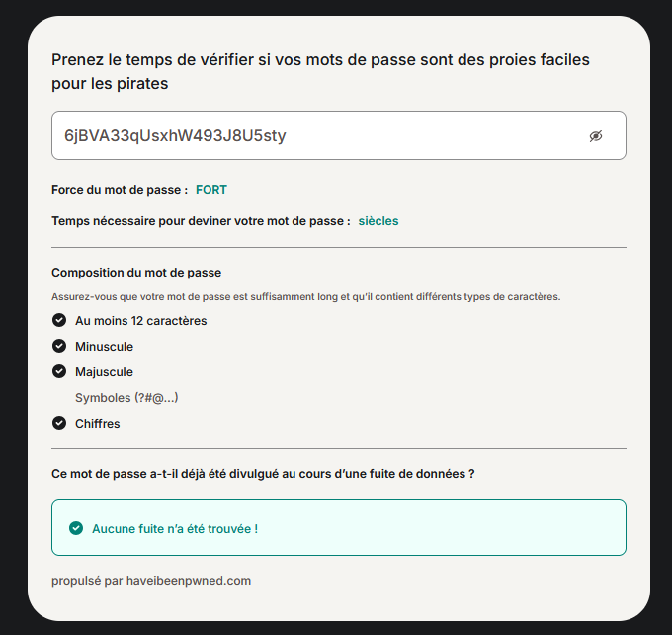Click 'Composition du mot de passe' heading
The width and height of the screenshot is (672, 635).
[x=136, y=273]
